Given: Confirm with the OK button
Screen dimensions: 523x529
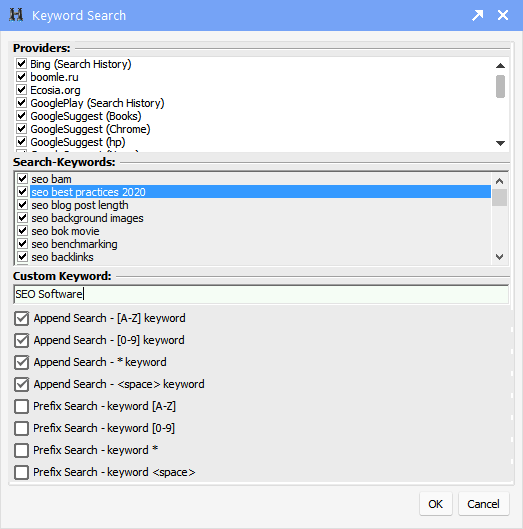Looking at the screenshot, I should coord(436,504).
